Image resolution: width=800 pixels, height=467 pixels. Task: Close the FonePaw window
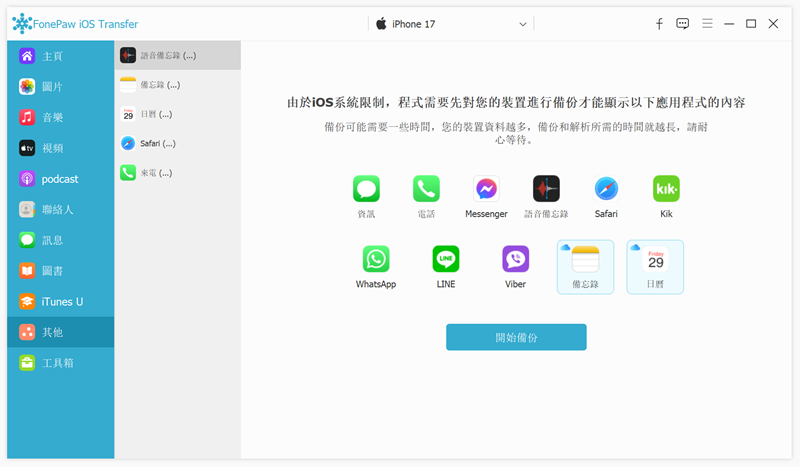pyautogui.click(x=773, y=23)
